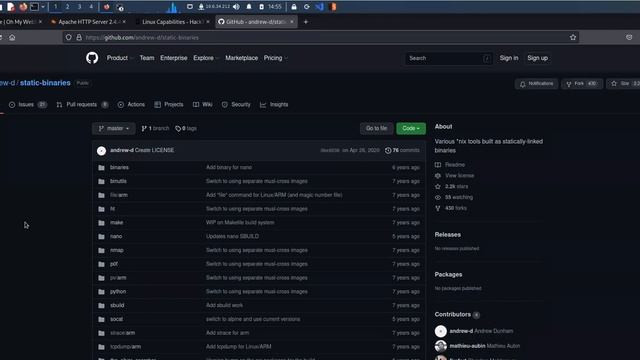View the 0 tags link
This screenshot has height=360, width=640.
click(186, 128)
